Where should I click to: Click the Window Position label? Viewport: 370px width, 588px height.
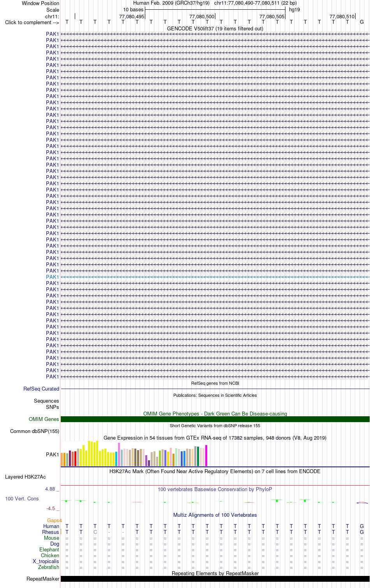41,3
